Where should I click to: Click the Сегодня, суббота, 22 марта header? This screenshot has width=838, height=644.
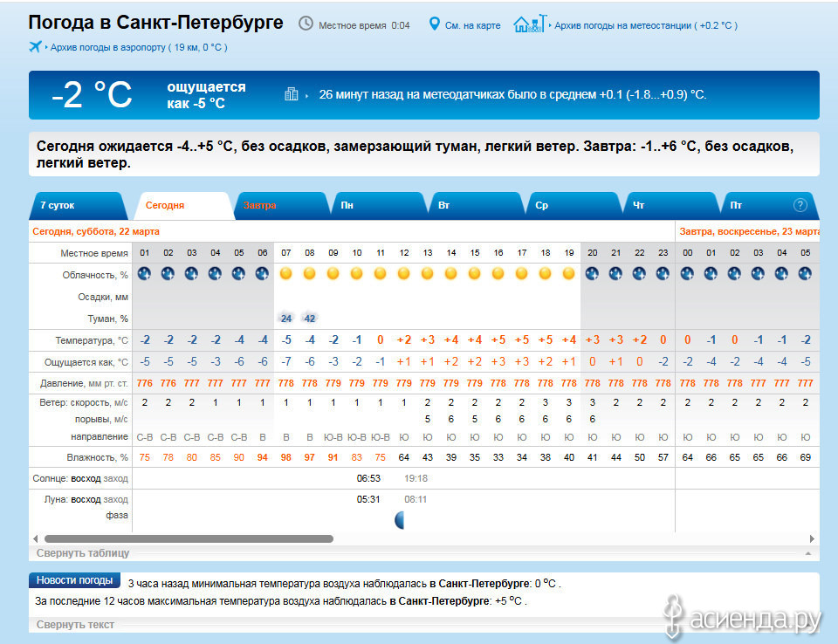coord(96,231)
